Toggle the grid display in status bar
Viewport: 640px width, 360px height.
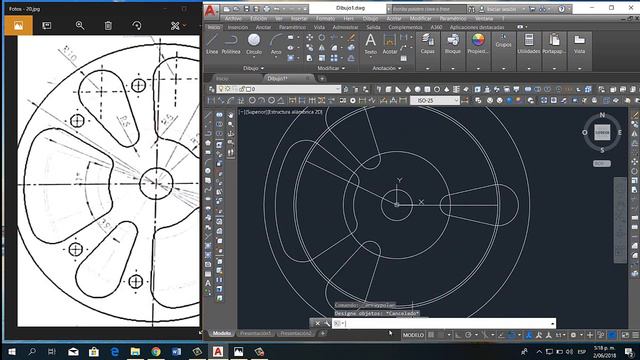[x=431, y=335]
